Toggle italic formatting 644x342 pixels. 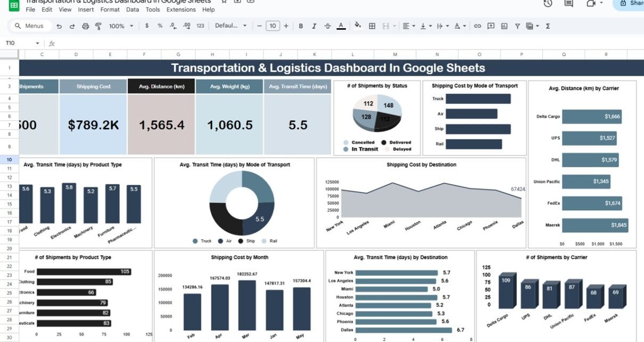[x=314, y=26]
